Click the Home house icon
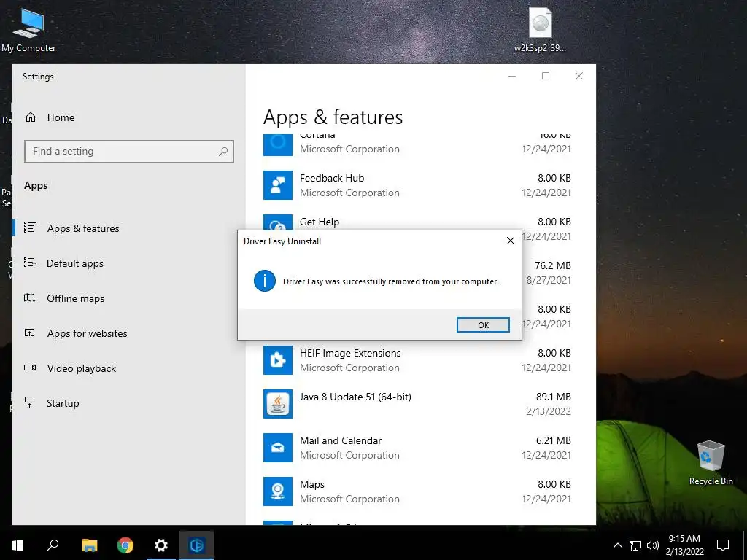Screen dimensions: 747x560 click(x=31, y=117)
